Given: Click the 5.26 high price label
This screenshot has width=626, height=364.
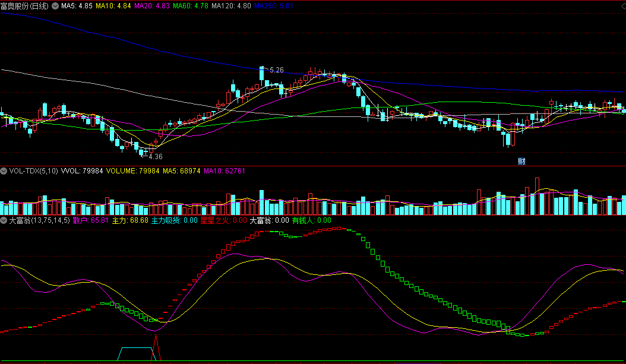Looking at the screenshot, I should coord(277,70).
